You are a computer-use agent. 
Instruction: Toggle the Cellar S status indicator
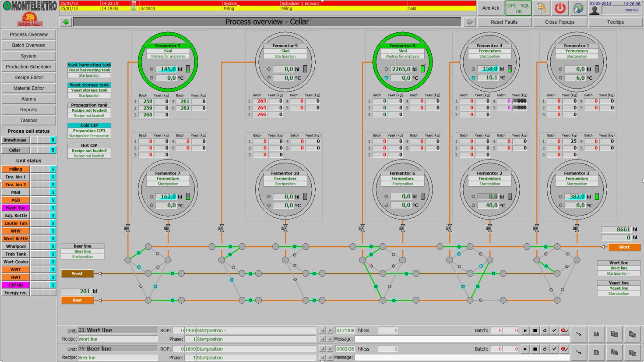tap(53, 150)
